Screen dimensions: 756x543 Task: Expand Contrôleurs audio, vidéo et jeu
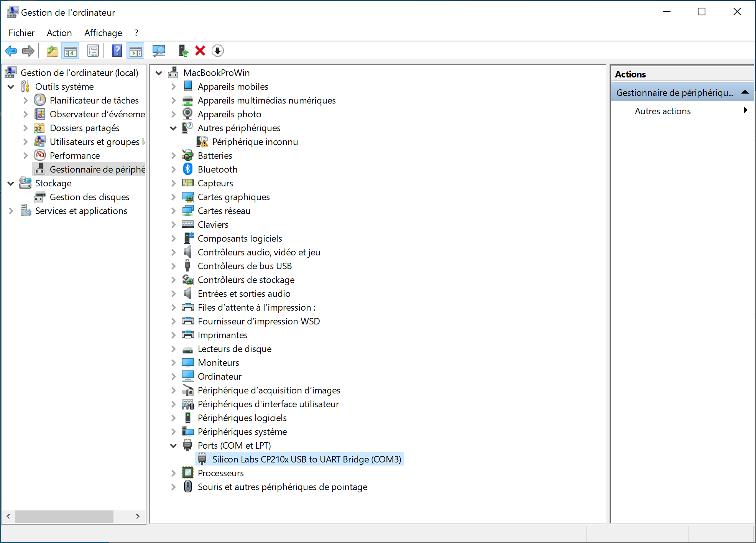173,252
